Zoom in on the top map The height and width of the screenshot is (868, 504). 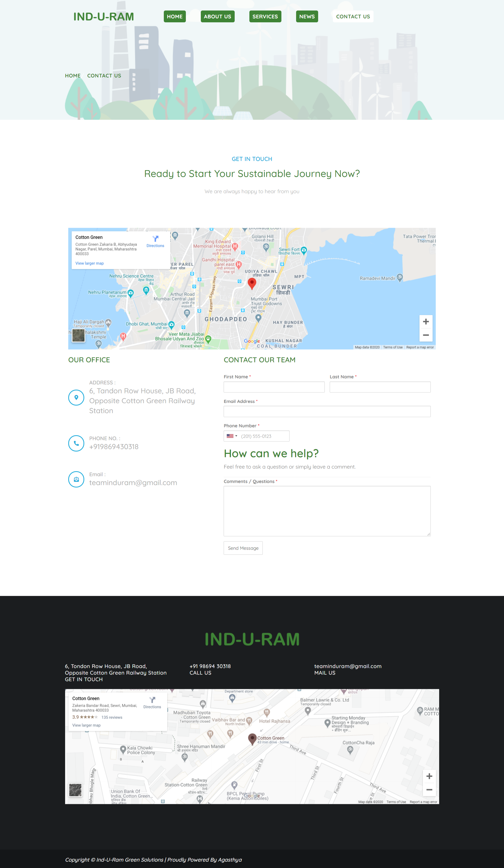click(426, 322)
